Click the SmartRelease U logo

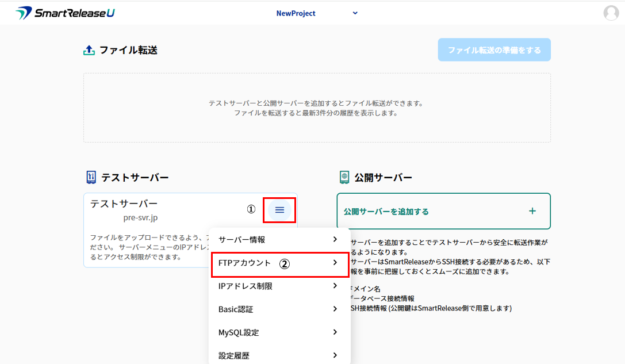(65, 13)
